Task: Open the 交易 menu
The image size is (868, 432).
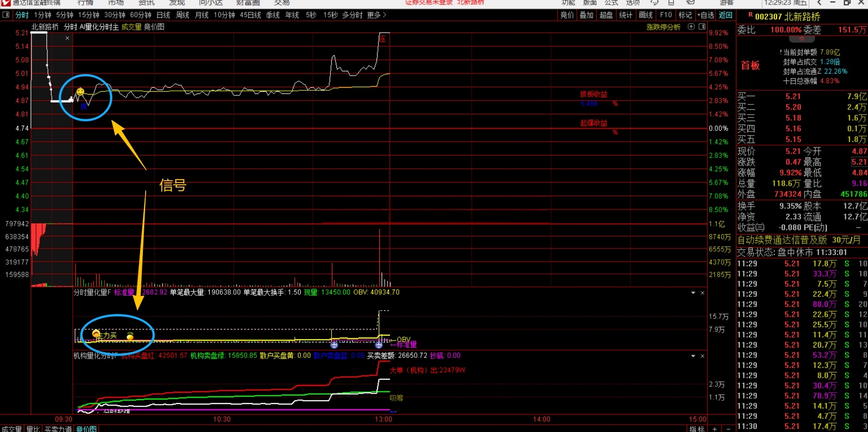Action: pos(282,3)
